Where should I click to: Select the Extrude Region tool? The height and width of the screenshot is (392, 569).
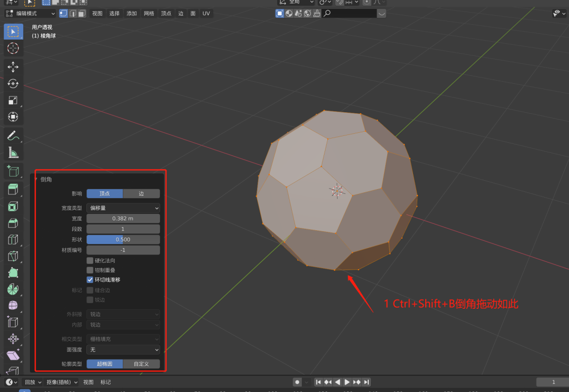13,190
